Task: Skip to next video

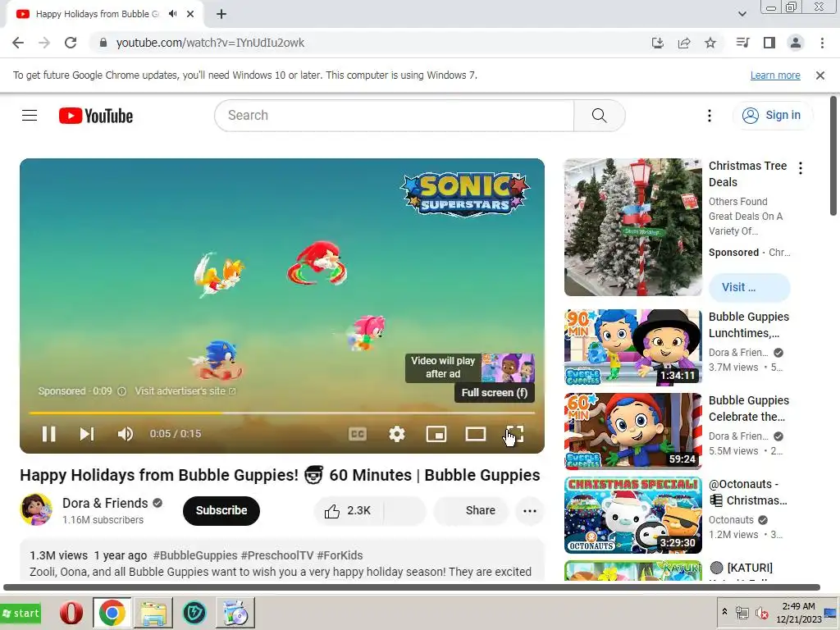Action: [x=87, y=434]
